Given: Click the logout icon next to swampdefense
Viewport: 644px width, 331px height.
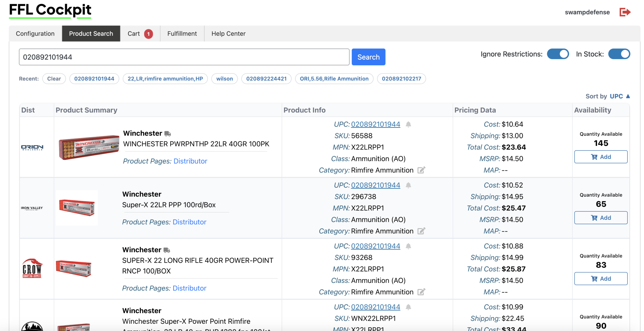Looking at the screenshot, I should 625,12.
